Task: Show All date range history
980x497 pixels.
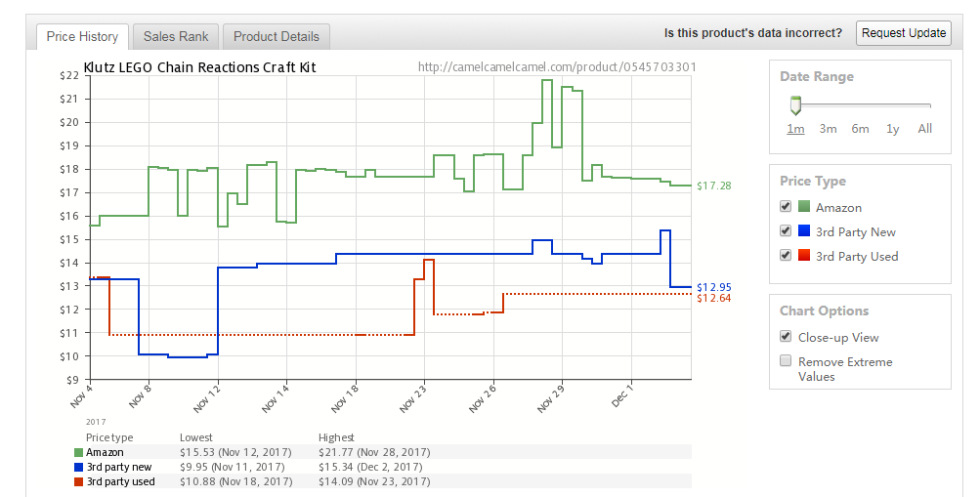Action: [924, 129]
